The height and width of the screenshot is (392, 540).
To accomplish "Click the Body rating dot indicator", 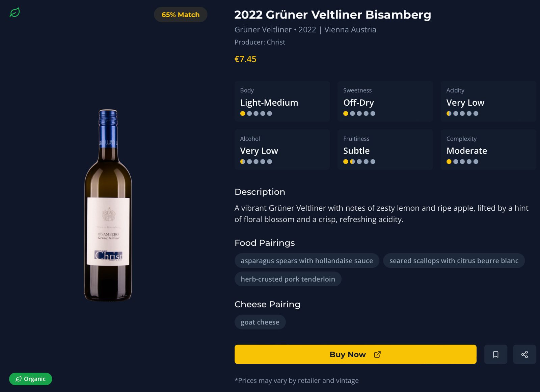I will click(256, 114).
